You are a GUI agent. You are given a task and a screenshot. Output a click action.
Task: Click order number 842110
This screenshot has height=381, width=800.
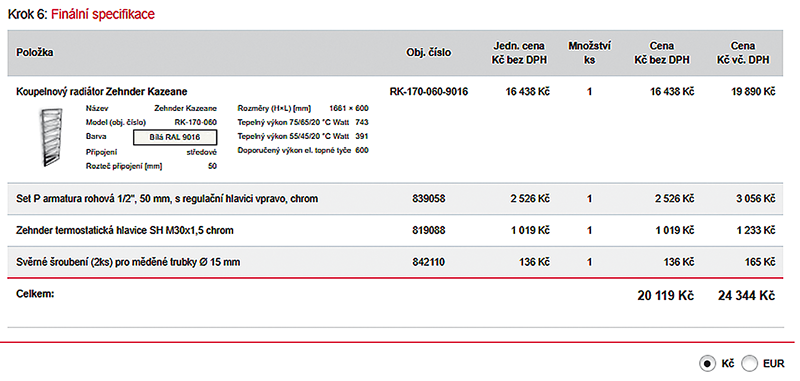(x=429, y=262)
